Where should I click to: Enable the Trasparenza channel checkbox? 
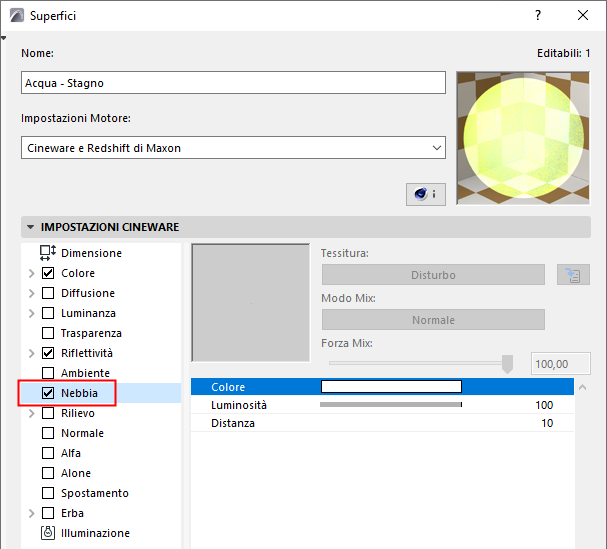pyautogui.click(x=48, y=333)
